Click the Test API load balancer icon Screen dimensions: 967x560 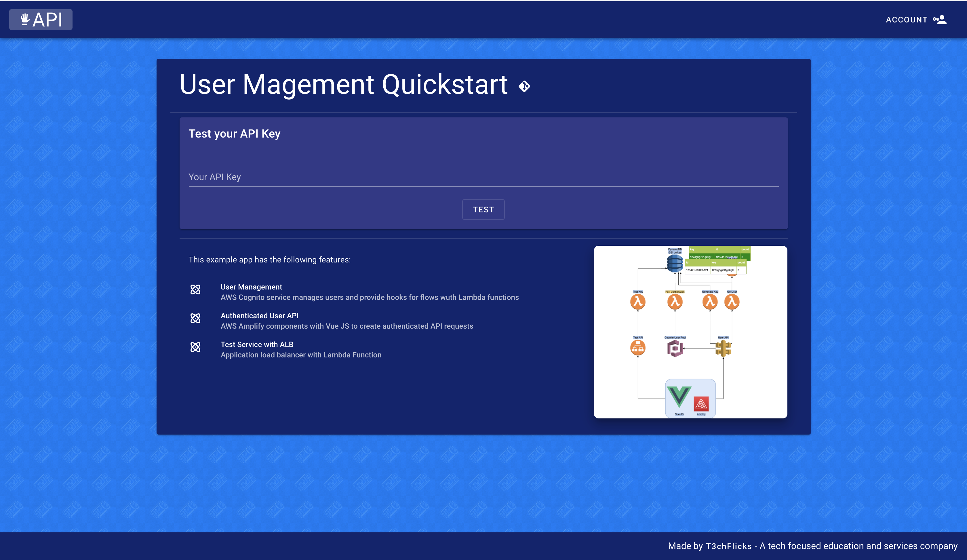[638, 348]
